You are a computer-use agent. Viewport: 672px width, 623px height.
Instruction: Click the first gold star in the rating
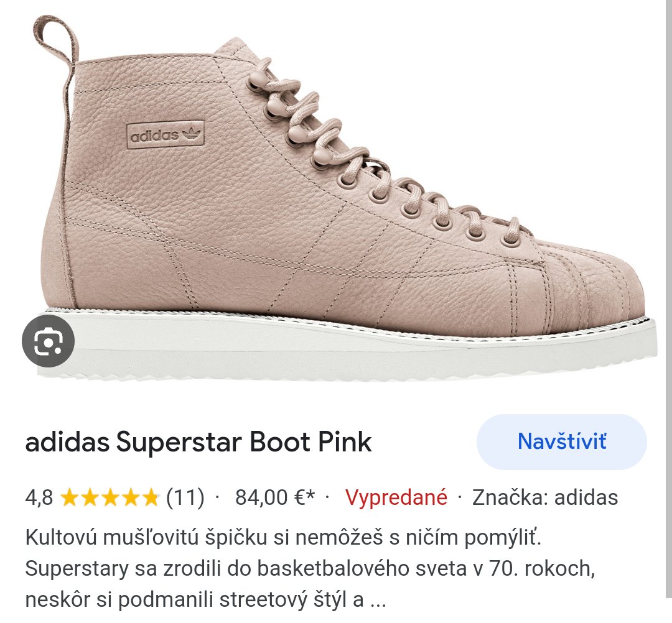point(69,497)
